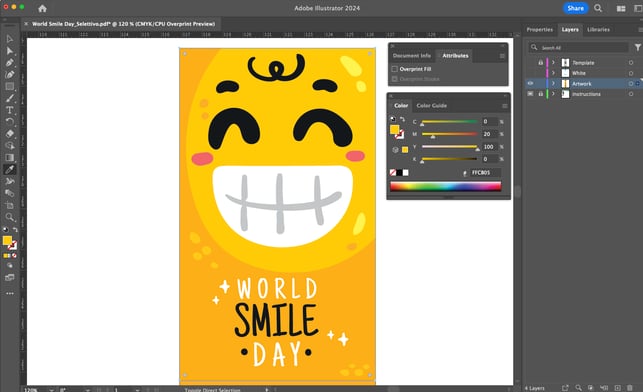Toggle visibility of Instructions layer
643x392 pixels.
(530, 94)
